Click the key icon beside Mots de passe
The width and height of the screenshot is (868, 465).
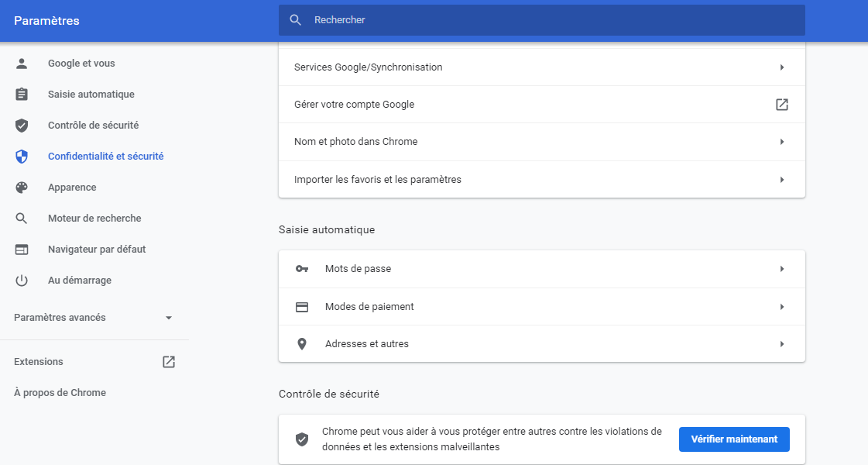coord(302,269)
